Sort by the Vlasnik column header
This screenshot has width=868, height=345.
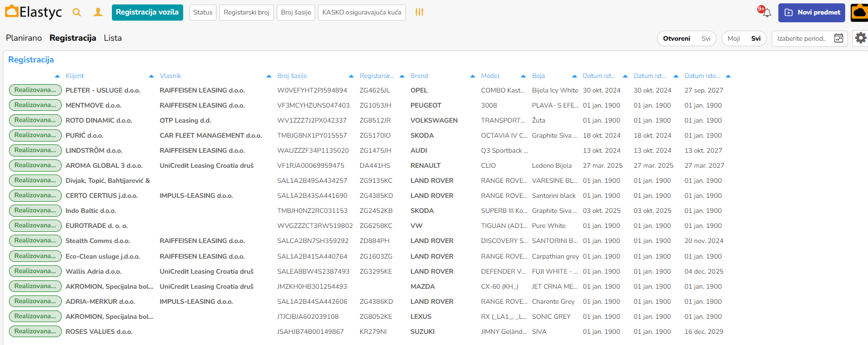pyautogui.click(x=170, y=76)
